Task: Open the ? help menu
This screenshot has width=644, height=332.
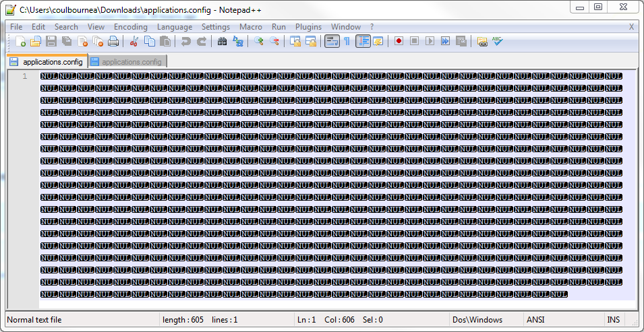Action: (372, 27)
